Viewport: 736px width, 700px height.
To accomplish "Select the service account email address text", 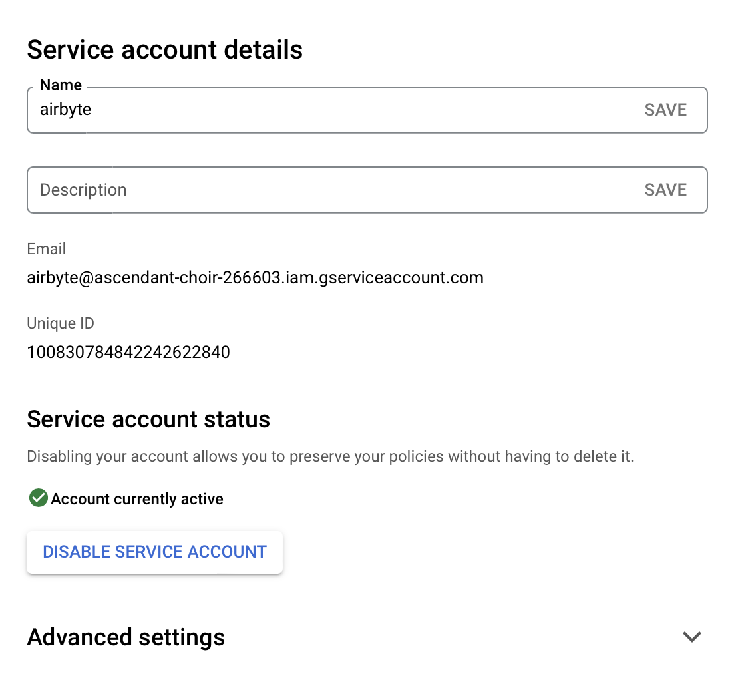I will (255, 278).
